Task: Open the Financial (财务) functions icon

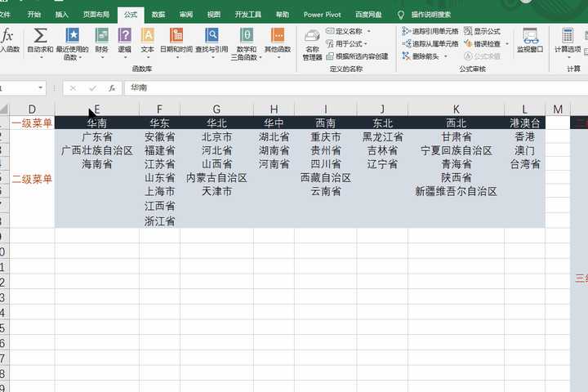Action: pyautogui.click(x=101, y=35)
